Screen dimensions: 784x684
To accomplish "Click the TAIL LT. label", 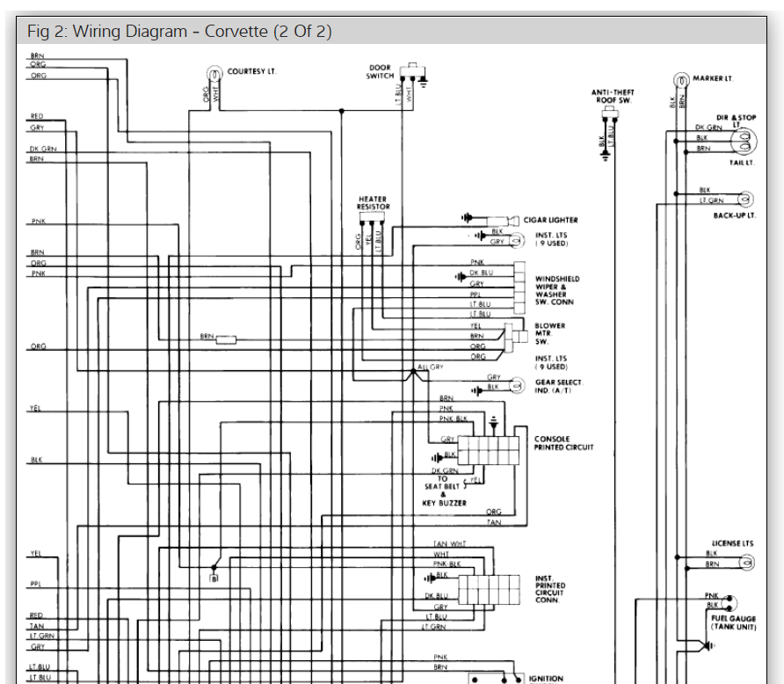I will (x=742, y=163).
